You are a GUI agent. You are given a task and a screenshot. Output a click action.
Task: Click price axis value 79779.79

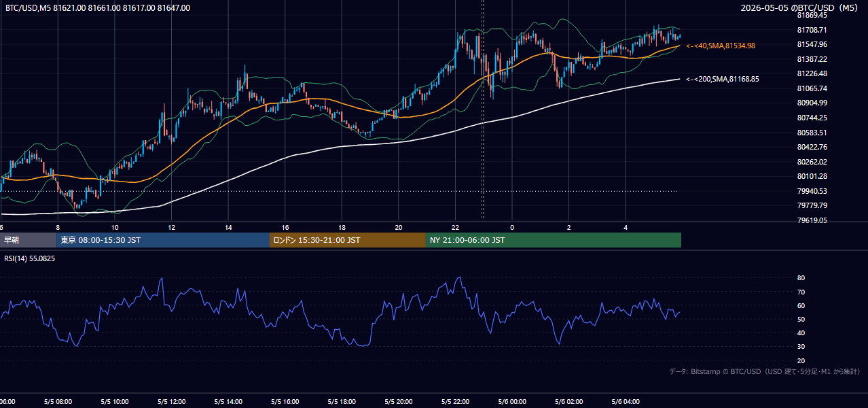(812, 205)
